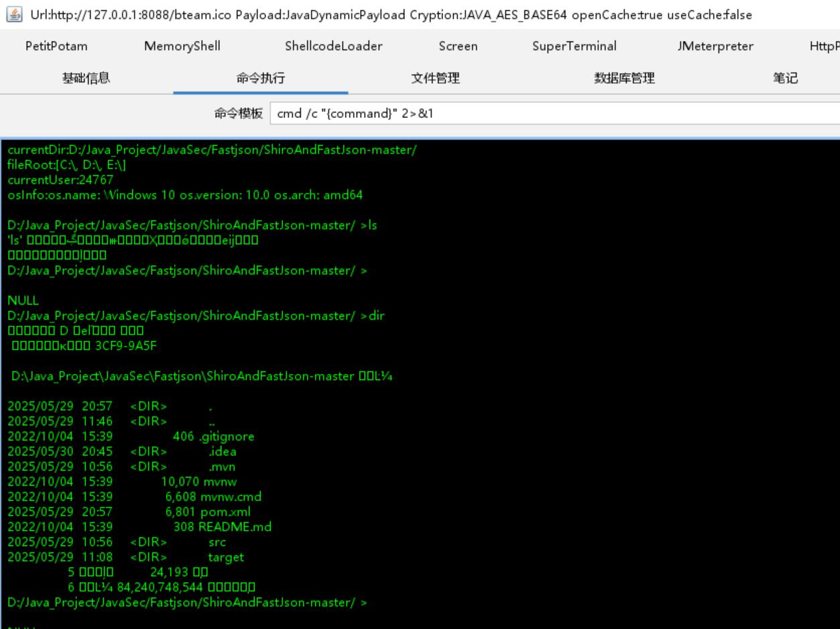
Task: Open the PetitPotam tab
Action: click(x=56, y=46)
